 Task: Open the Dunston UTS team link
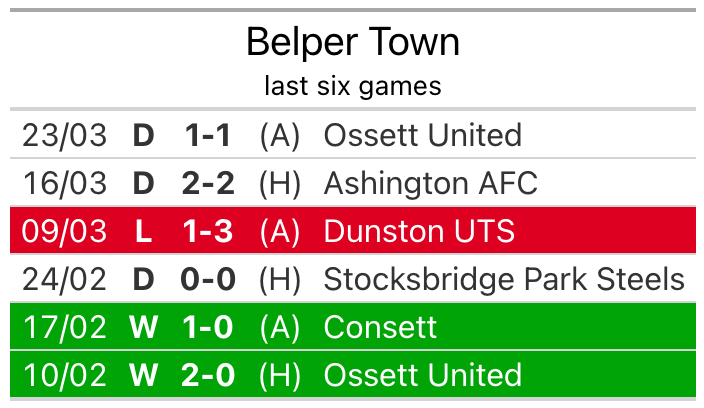click(x=419, y=231)
